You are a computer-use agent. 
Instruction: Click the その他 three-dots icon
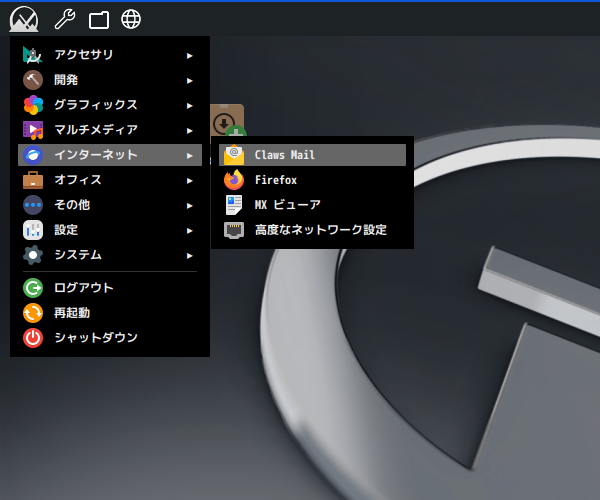tap(33, 205)
